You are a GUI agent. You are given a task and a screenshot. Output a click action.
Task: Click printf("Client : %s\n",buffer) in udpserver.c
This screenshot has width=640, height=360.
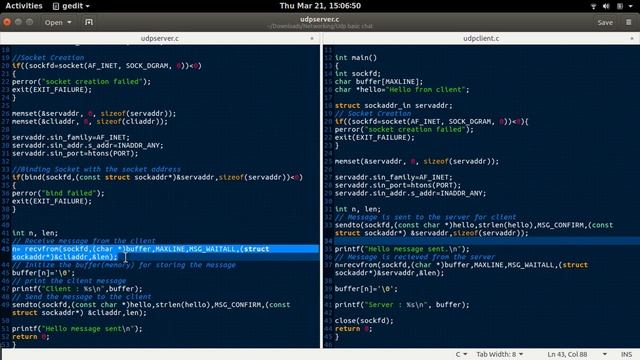(x=77, y=289)
